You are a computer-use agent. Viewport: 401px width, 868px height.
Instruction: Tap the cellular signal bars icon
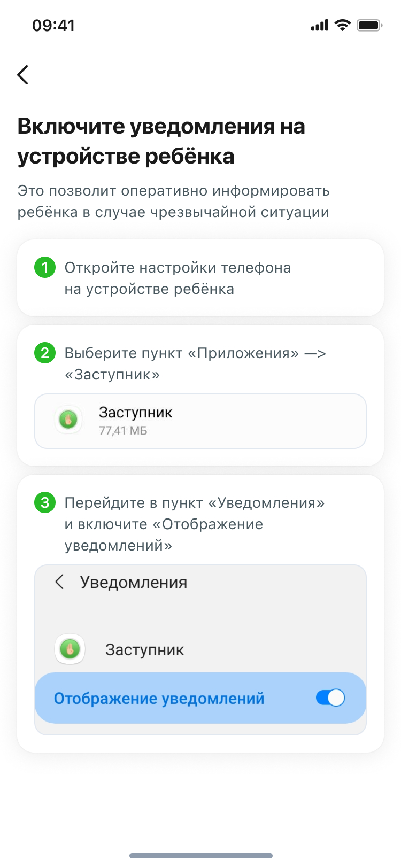pos(320,25)
